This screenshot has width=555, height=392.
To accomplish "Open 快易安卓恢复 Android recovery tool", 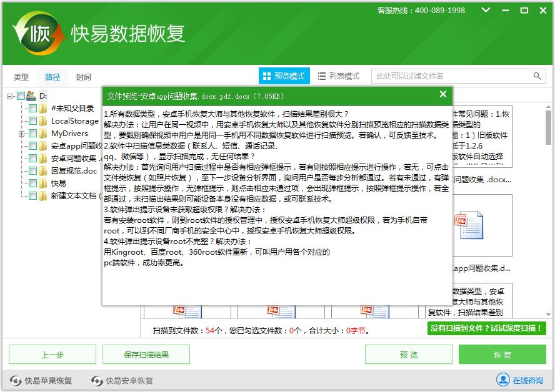I will [x=122, y=380].
